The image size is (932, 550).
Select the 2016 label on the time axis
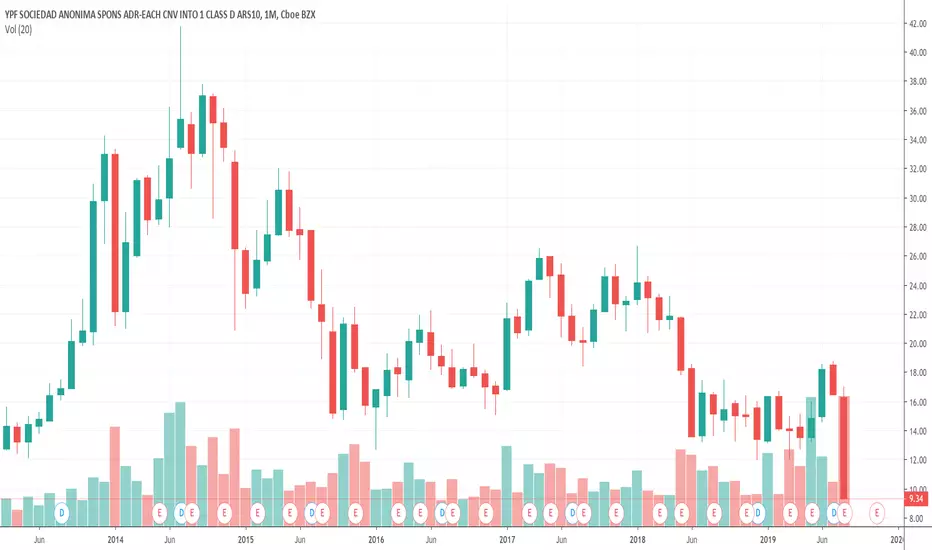tap(376, 540)
